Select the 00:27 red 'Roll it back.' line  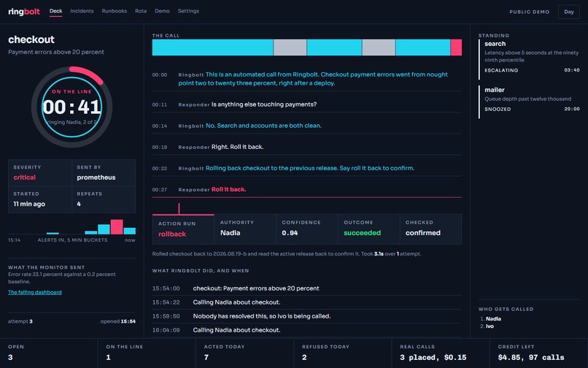pos(306,190)
